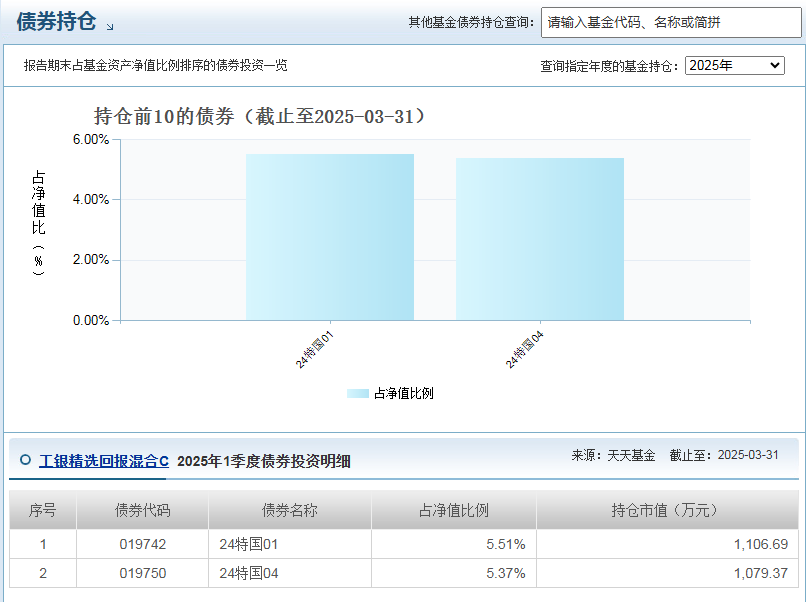Click the 占净值比例 legend label
Image resolution: width=806 pixels, height=602 pixels.
(x=404, y=393)
